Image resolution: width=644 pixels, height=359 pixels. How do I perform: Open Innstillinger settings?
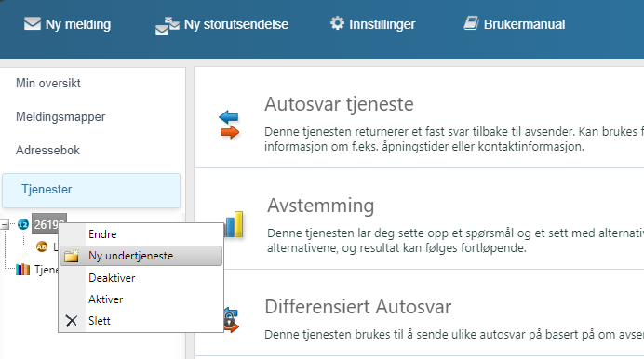coord(382,24)
